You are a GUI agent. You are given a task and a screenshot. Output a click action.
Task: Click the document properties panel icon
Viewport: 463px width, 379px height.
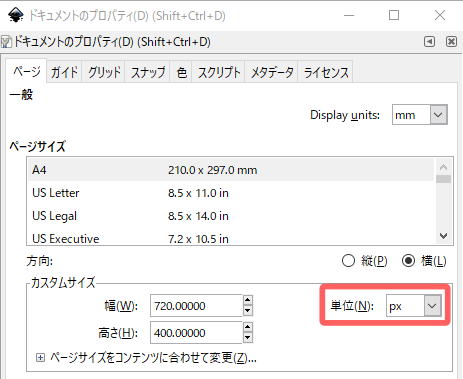point(6,42)
